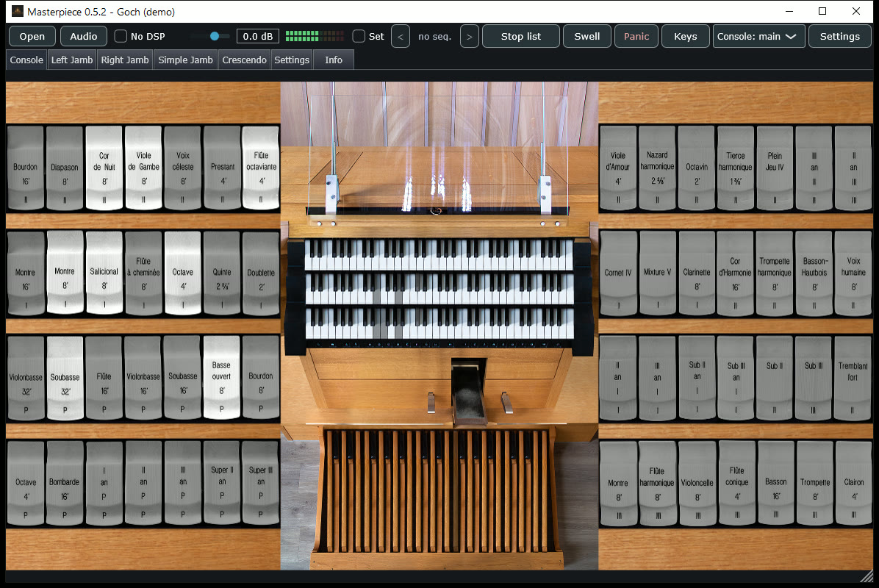Viewport: 879px width, 588px height.
Task: Open the Info tab
Action: [334, 60]
